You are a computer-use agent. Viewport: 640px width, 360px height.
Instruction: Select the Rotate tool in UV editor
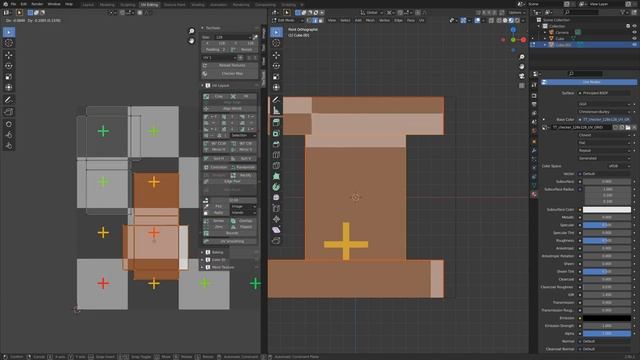pyautogui.click(x=9, y=66)
